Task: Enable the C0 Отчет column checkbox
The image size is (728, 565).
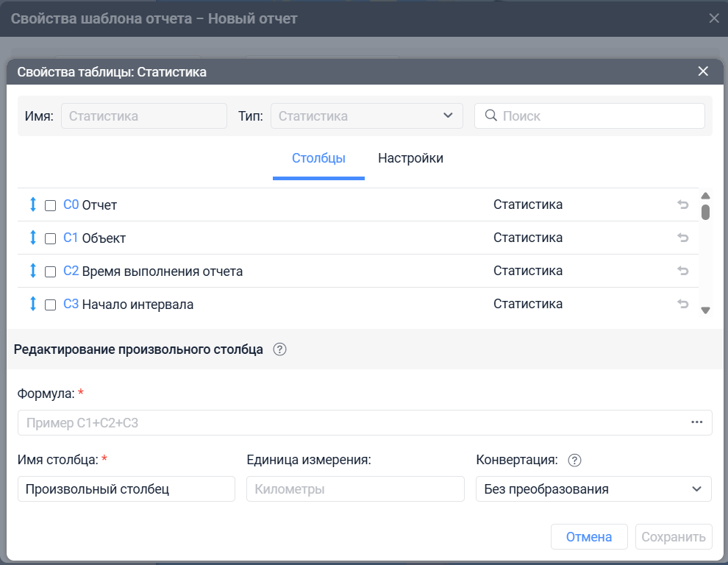Action: pyautogui.click(x=51, y=206)
